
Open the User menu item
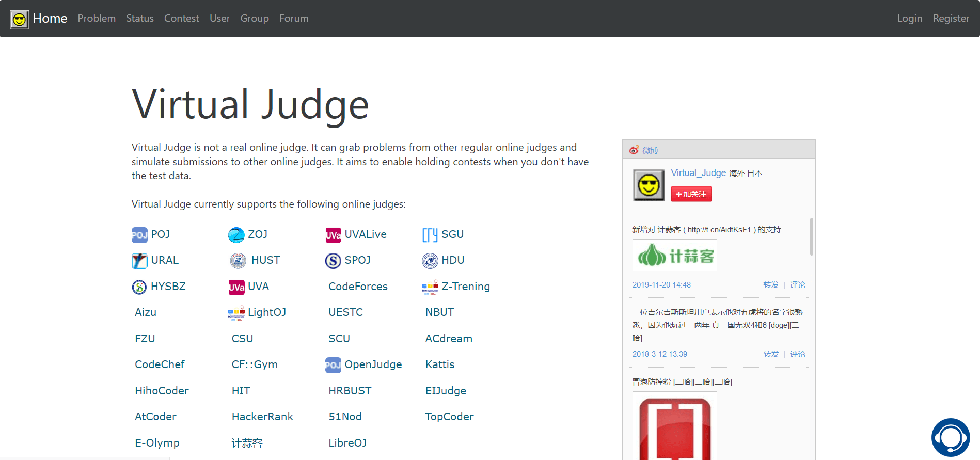tap(219, 18)
